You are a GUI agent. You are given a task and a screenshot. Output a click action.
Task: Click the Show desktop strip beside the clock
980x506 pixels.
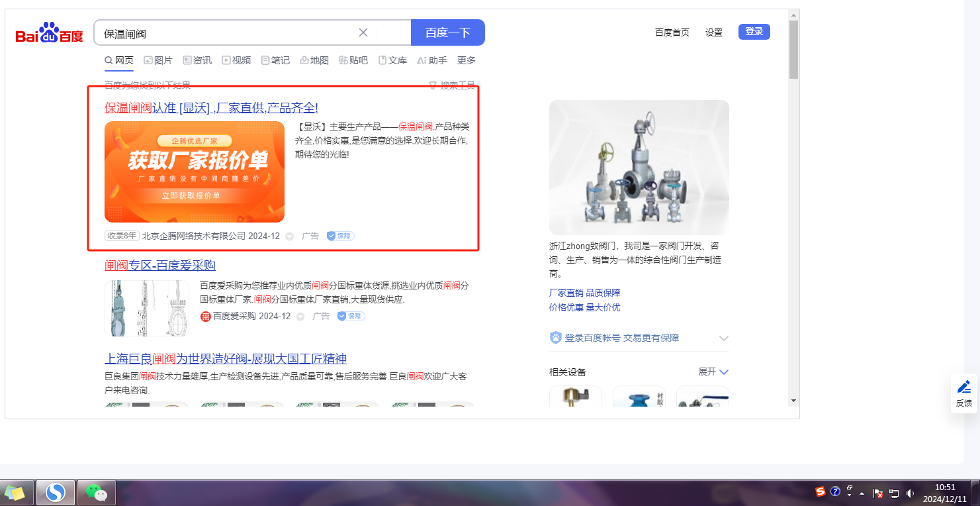[x=975, y=493]
